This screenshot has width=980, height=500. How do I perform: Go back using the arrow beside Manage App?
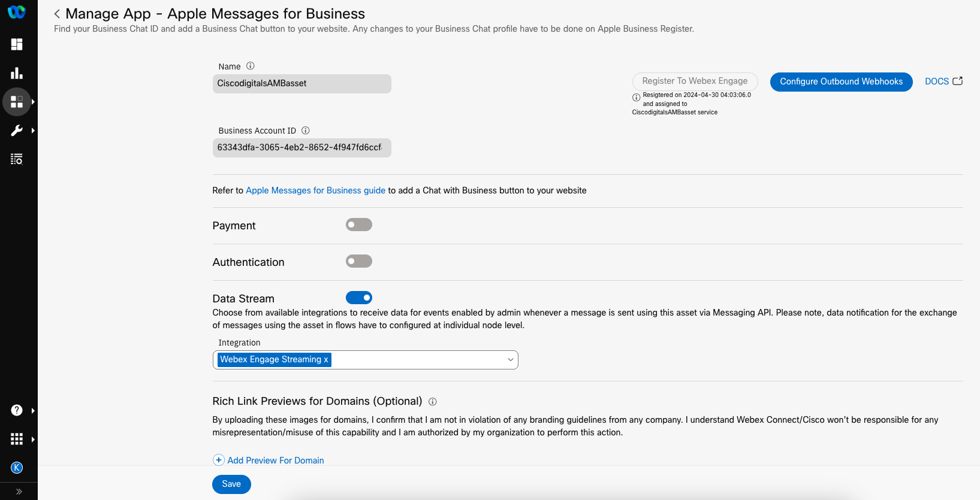[57, 14]
